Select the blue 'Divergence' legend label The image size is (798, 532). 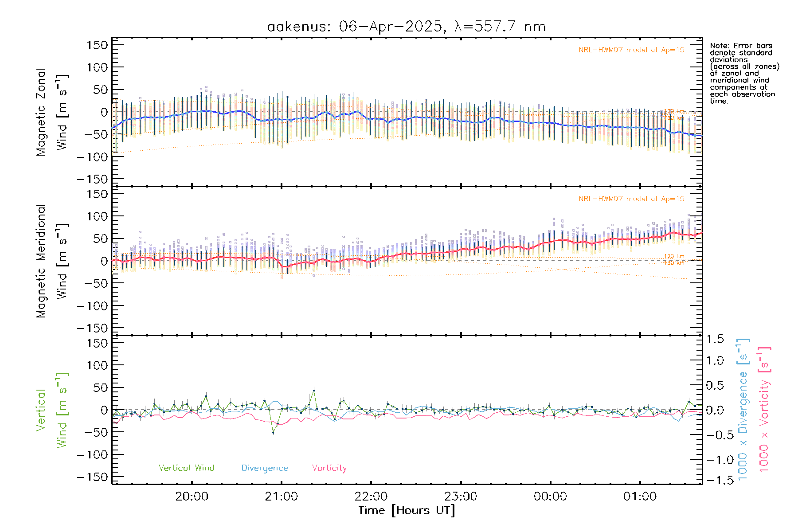click(265, 468)
